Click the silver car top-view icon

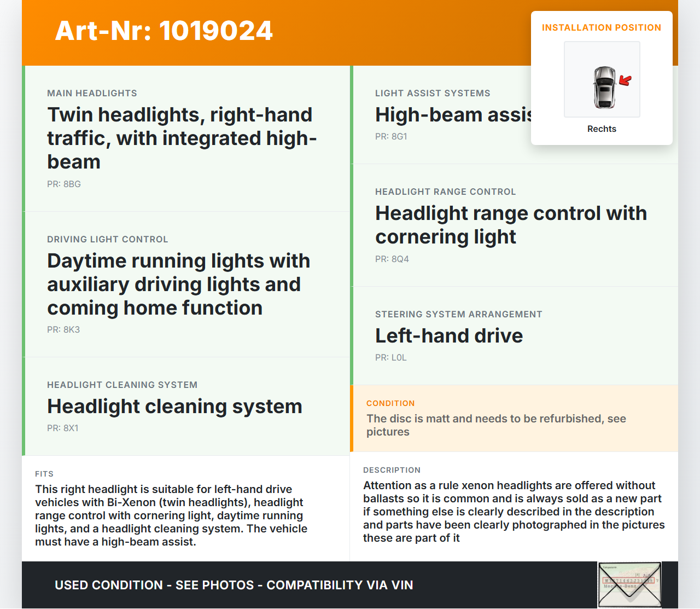tap(604, 87)
